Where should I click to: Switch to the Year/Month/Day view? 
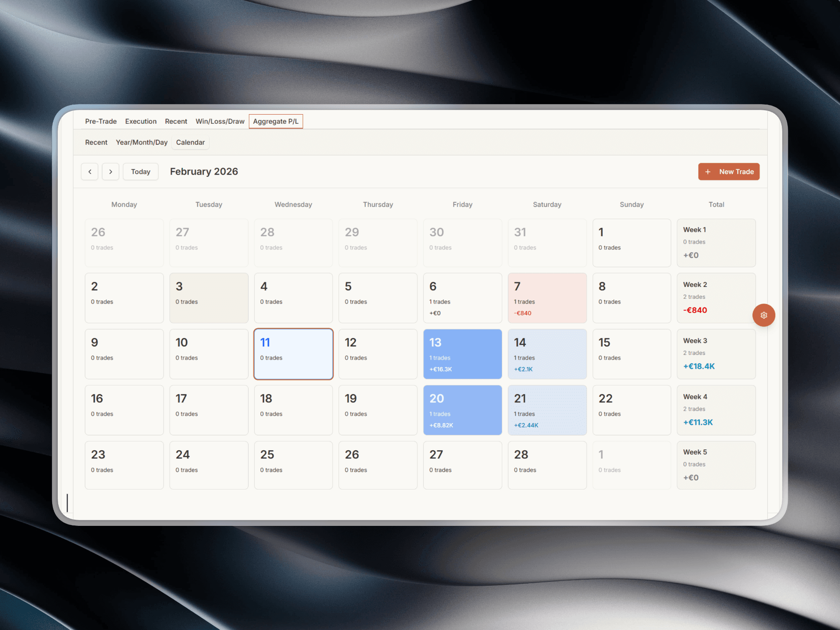click(141, 142)
